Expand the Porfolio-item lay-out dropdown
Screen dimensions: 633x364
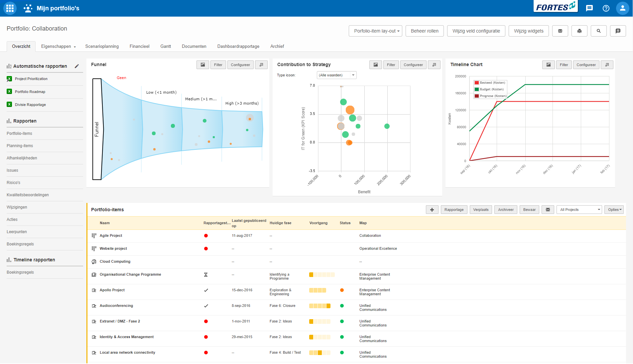pos(375,31)
